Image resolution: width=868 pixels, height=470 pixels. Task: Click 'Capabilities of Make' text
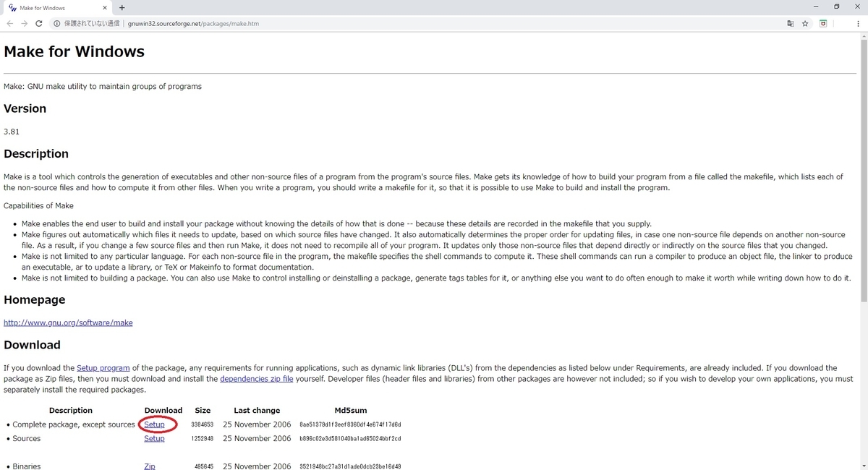[38, 206]
